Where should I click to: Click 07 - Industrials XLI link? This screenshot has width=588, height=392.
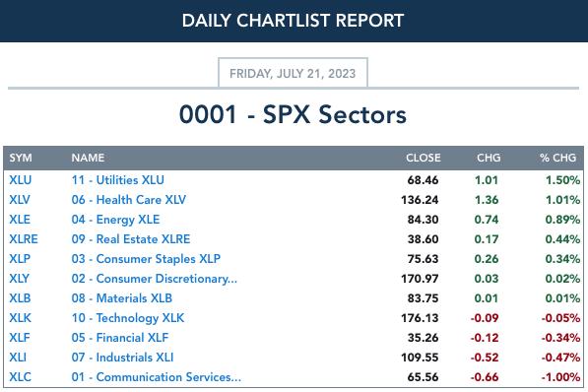(123, 358)
